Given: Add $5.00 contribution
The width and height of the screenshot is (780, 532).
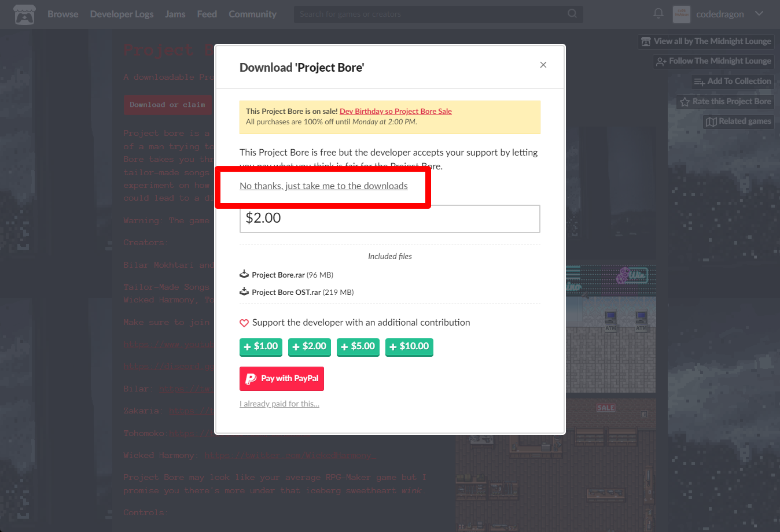Looking at the screenshot, I should 358,347.
